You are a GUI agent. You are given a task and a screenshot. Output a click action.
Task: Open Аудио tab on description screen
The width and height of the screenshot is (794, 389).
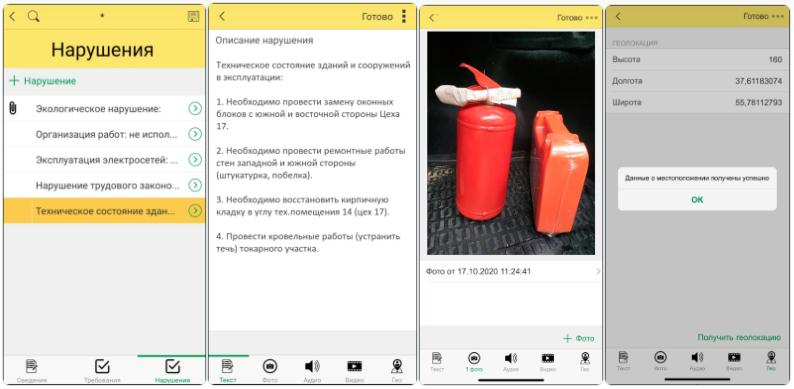pos(312,370)
